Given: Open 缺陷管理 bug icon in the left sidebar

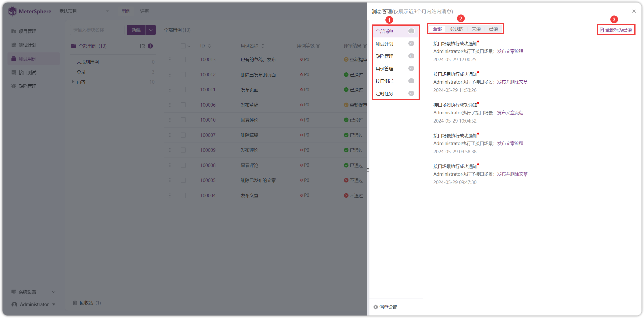Looking at the screenshot, I should (x=14, y=86).
